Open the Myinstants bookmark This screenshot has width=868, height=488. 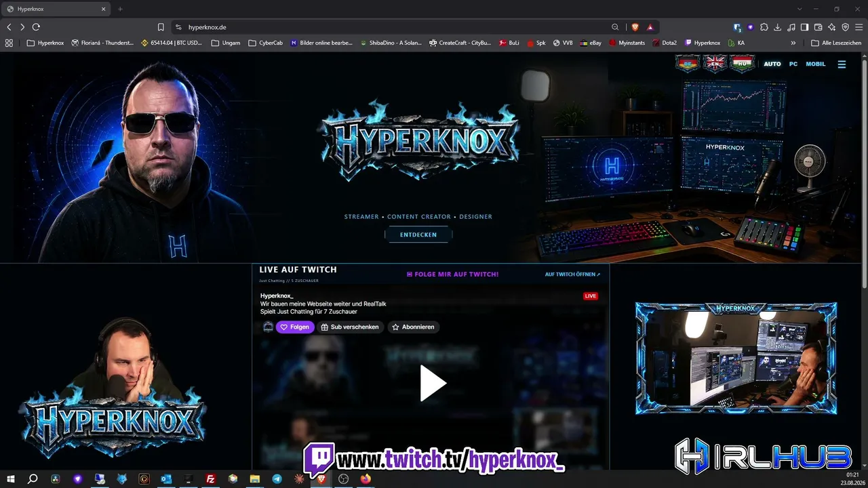point(627,43)
